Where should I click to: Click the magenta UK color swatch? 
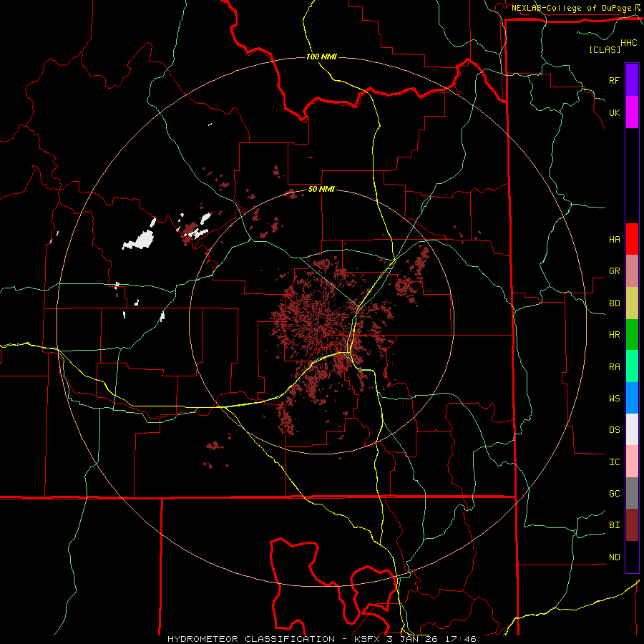click(632, 112)
